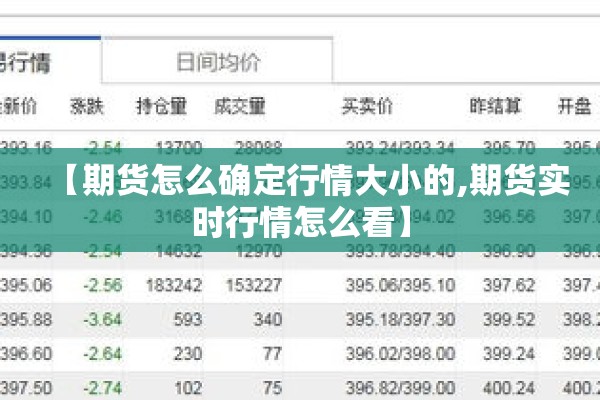The height and width of the screenshot is (400, 600).
Task: Select the active 行情 tab
Action: point(50,60)
